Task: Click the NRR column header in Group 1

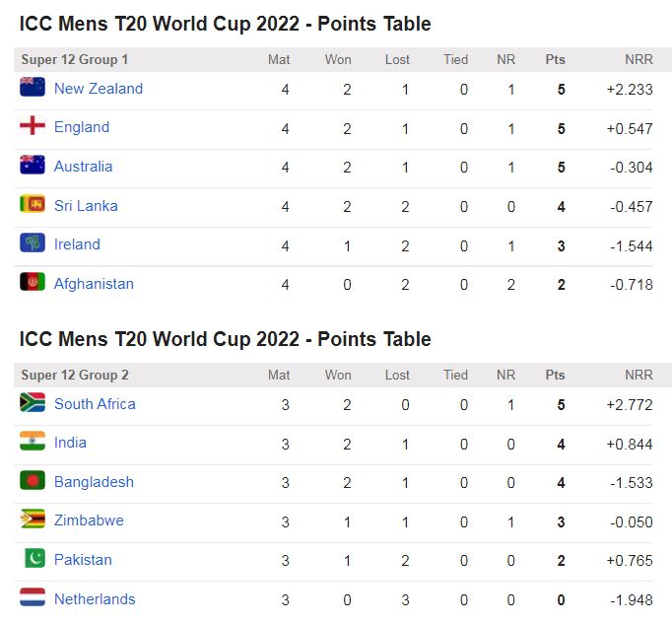Action: tap(638, 60)
